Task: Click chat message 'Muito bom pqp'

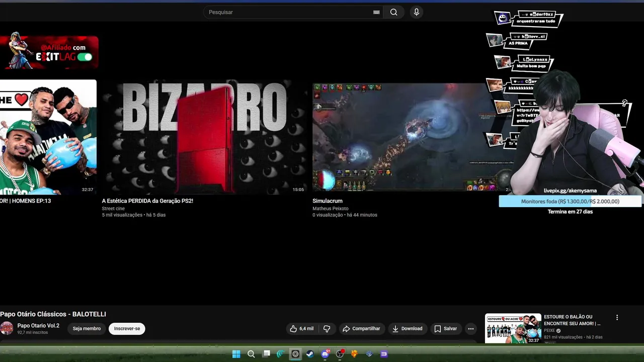Action: click(531, 66)
